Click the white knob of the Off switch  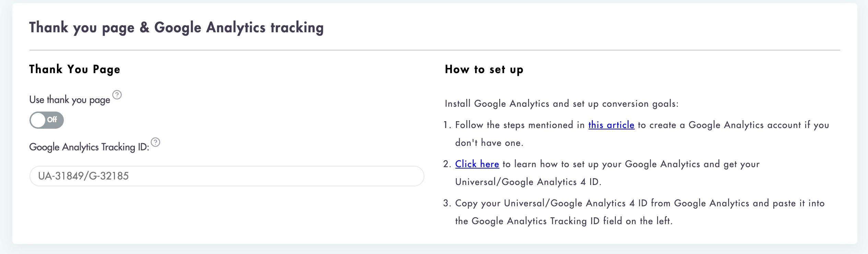(38, 120)
